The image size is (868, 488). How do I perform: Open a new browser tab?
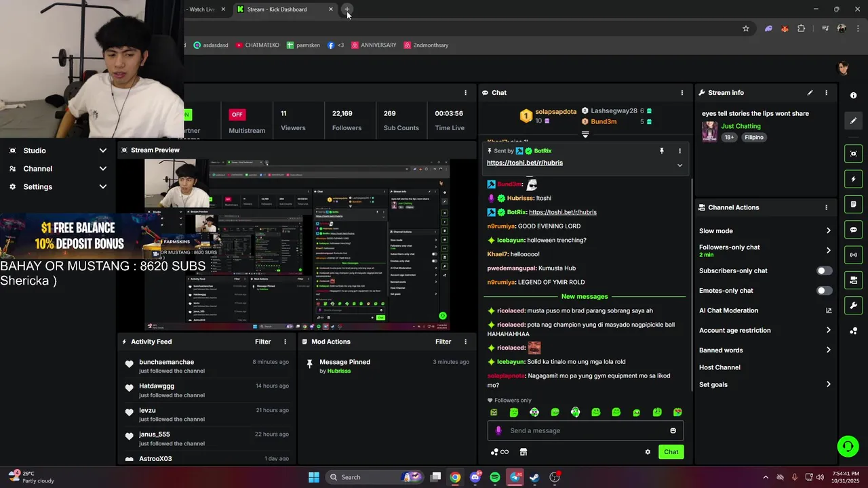click(x=347, y=9)
